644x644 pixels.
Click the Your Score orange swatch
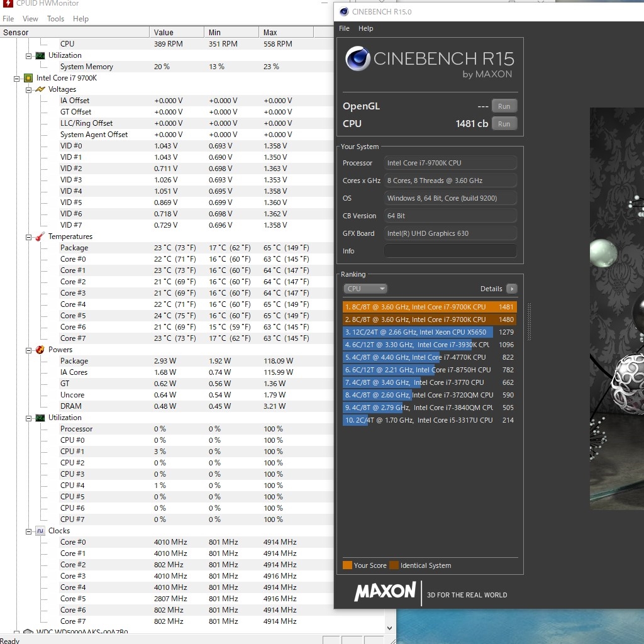(x=347, y=565)
